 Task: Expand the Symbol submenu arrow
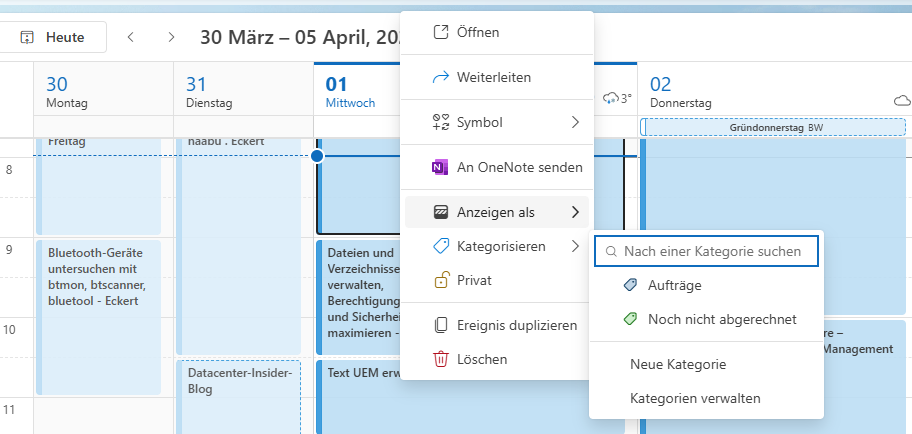click(x=575, y=122)
